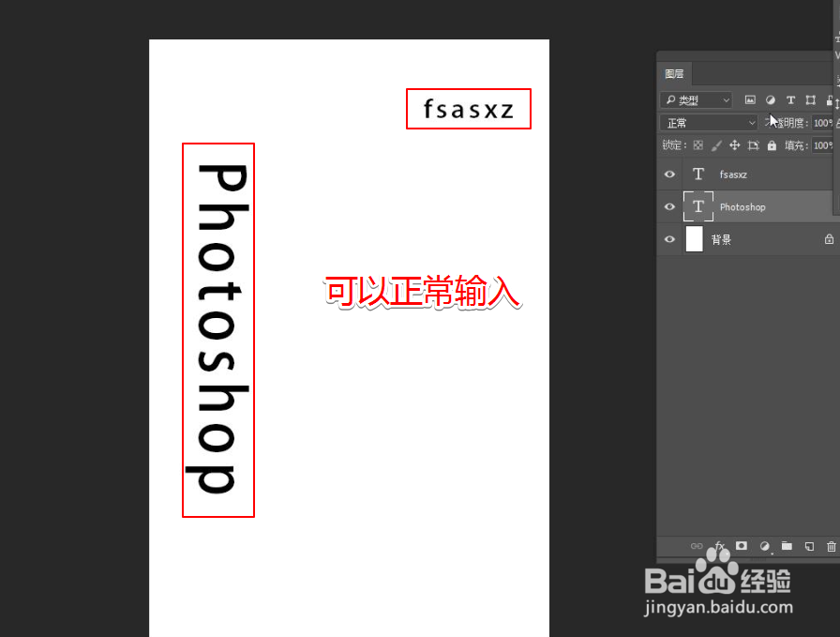Viewport: 840px width, 637px height.
Task: Add a layer style fx
Action: (x=719, y=546)
